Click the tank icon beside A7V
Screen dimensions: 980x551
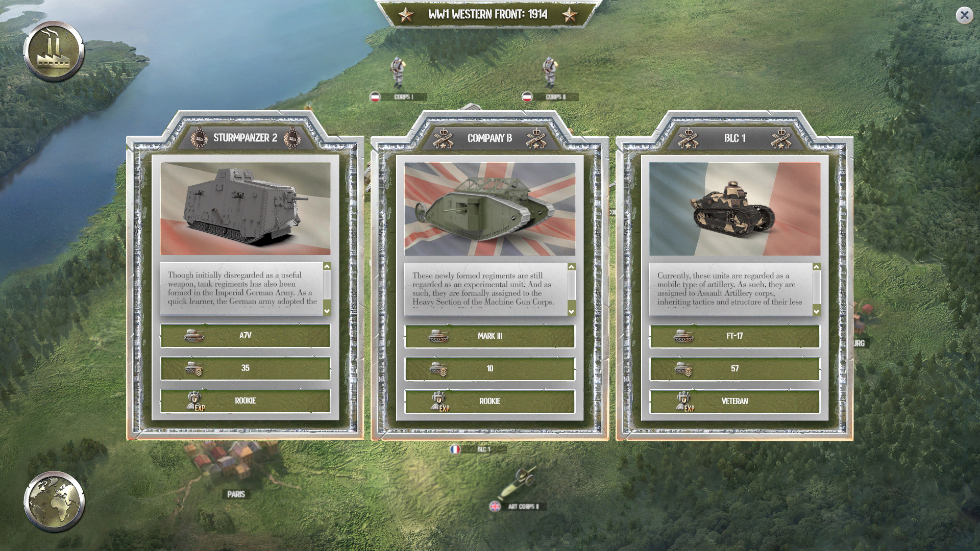(194, 335)
